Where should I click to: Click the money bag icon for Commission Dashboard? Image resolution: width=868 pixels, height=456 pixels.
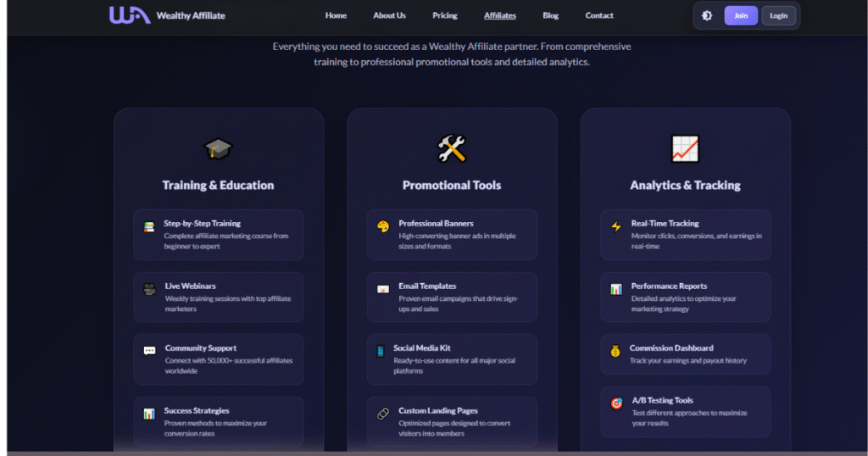coord(615,351)
